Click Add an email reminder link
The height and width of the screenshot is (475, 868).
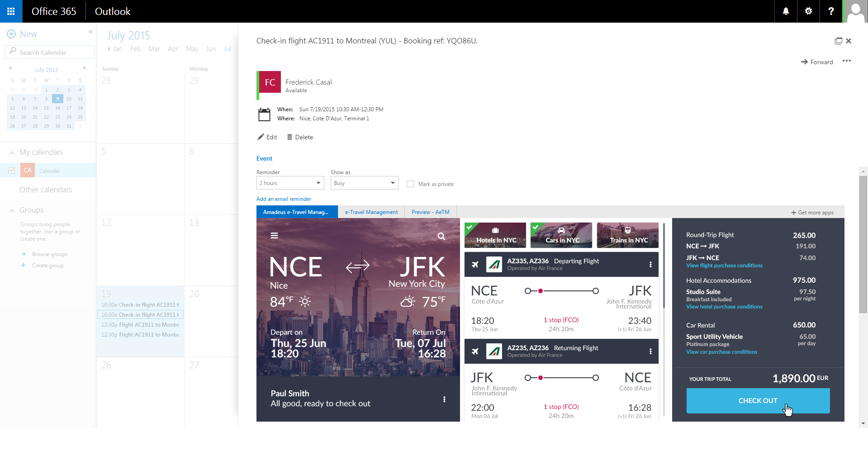(x=284, y=199)
